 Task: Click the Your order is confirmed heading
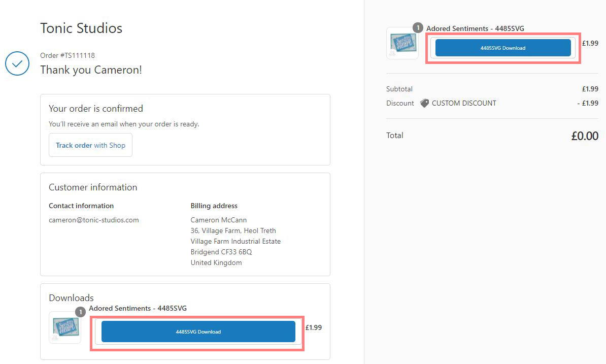pyautogui.click(x=96, y=109)
